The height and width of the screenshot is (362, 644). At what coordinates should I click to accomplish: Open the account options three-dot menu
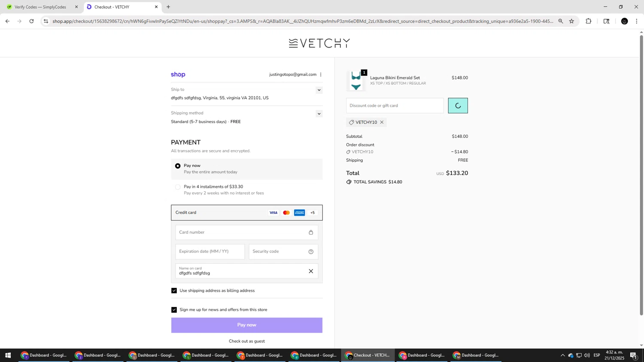[x=321, y=75]
